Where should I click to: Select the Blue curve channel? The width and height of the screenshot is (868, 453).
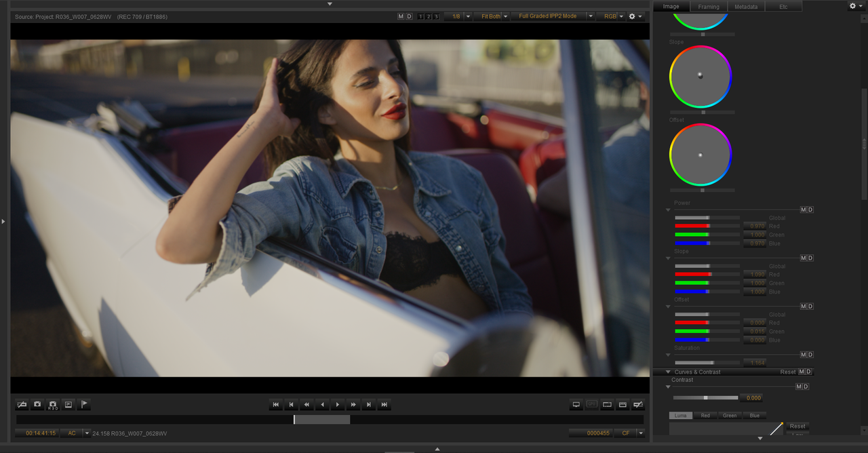[x=754, y=415]
